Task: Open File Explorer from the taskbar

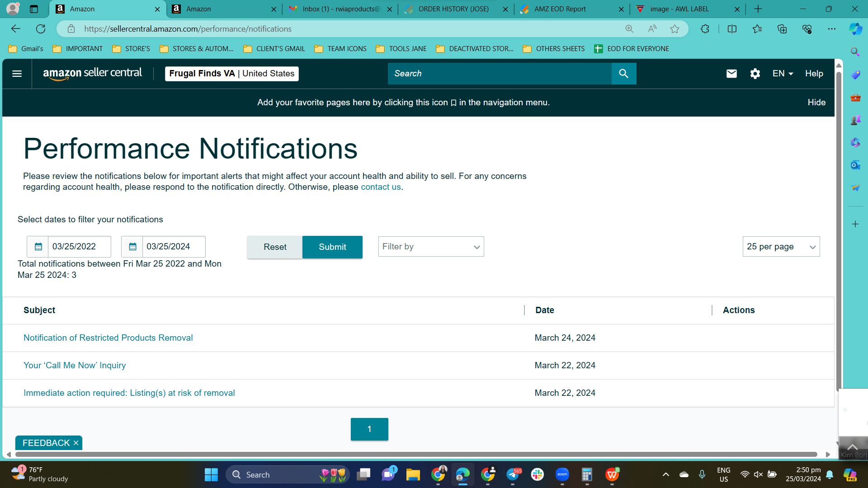Action: coord(413,474)
